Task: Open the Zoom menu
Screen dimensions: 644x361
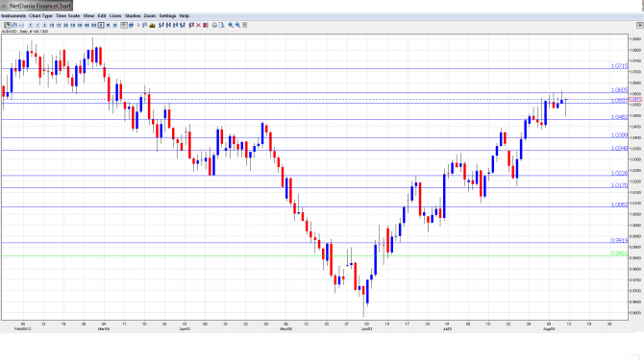Action: [150, 15]
